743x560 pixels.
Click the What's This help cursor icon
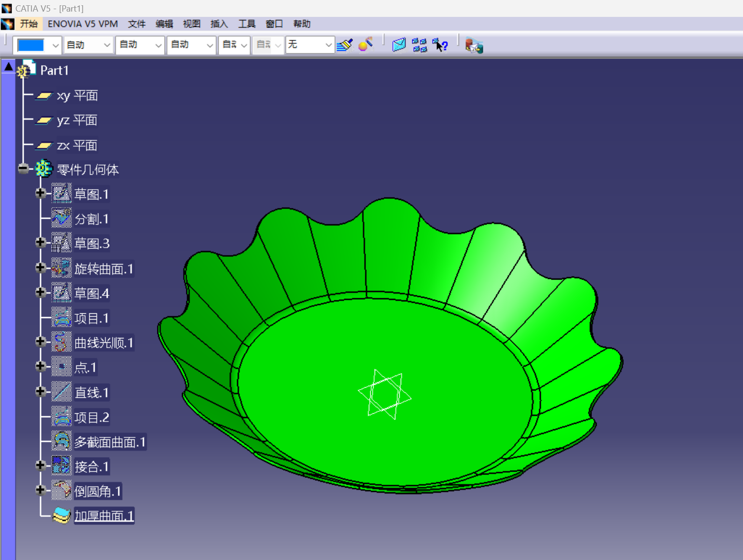440,45
